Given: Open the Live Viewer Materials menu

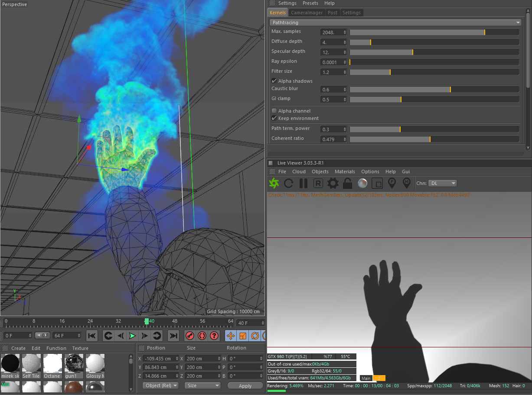Looking at the screenshot, I should point(345,172).
